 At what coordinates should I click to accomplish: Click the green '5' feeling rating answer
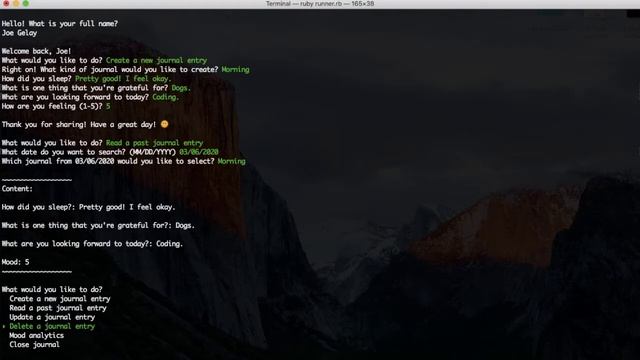pyautogui.click(x=108, y=106)
